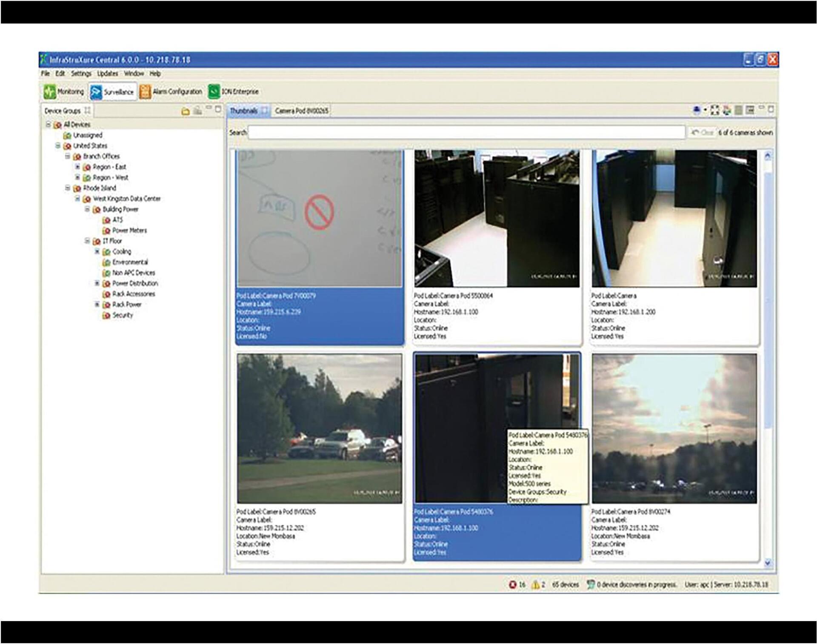Screen dimensions: 817x644
Task: Collapse the IT Floor tree node
Action: [87, 241]
